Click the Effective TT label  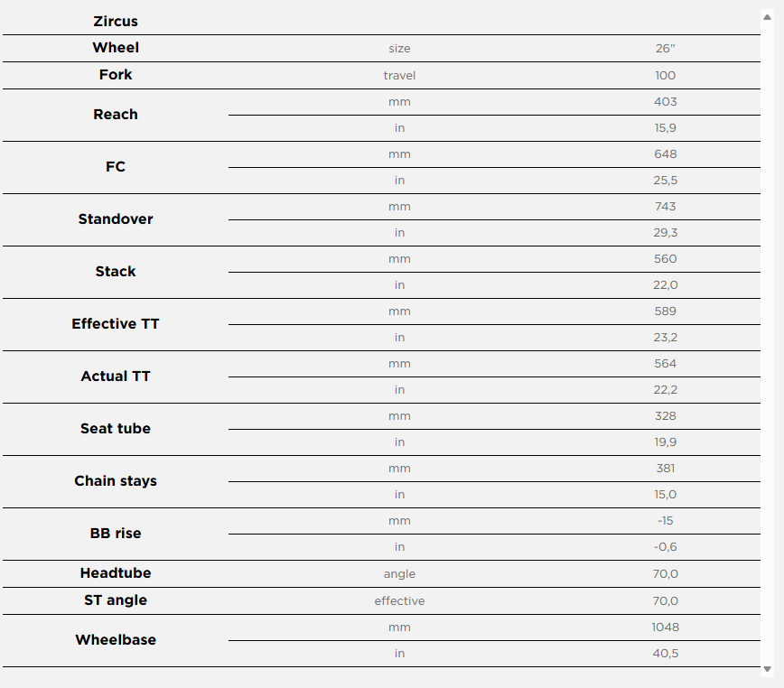pos(116,324)
